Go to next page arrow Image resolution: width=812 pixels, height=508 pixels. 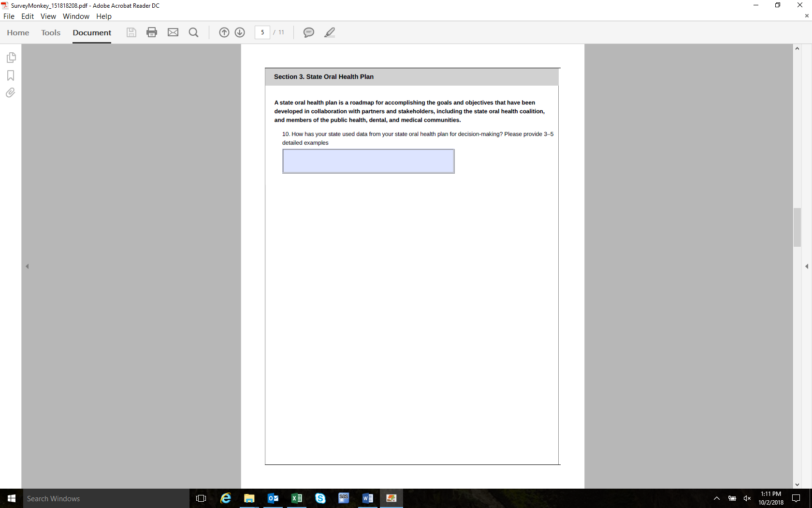point(240,32)
